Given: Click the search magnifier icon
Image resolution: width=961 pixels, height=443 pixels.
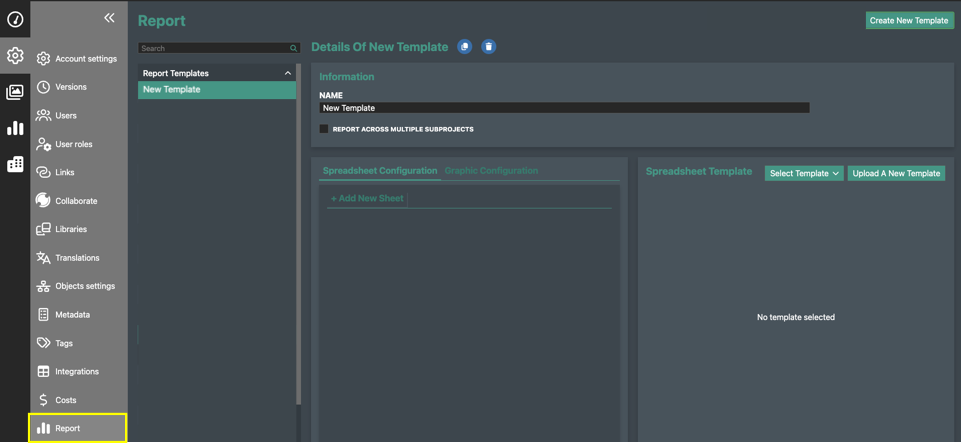Looking at the screenshot, I should [293, 48].
